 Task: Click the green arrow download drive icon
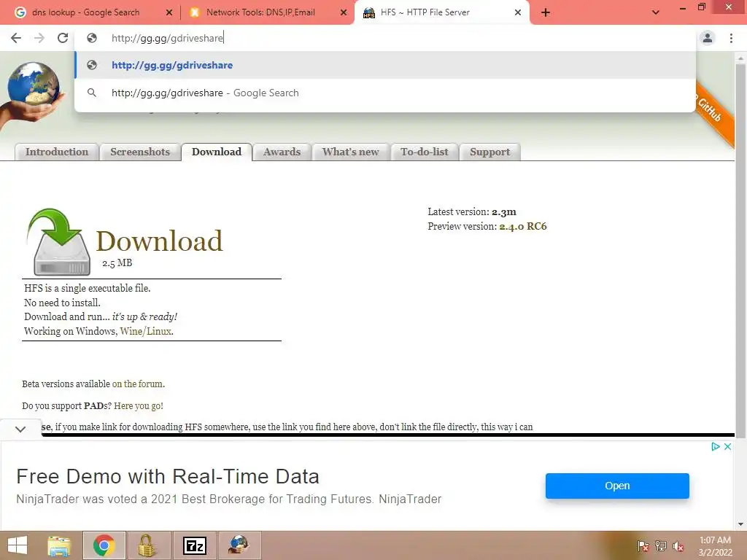(60, 241)
